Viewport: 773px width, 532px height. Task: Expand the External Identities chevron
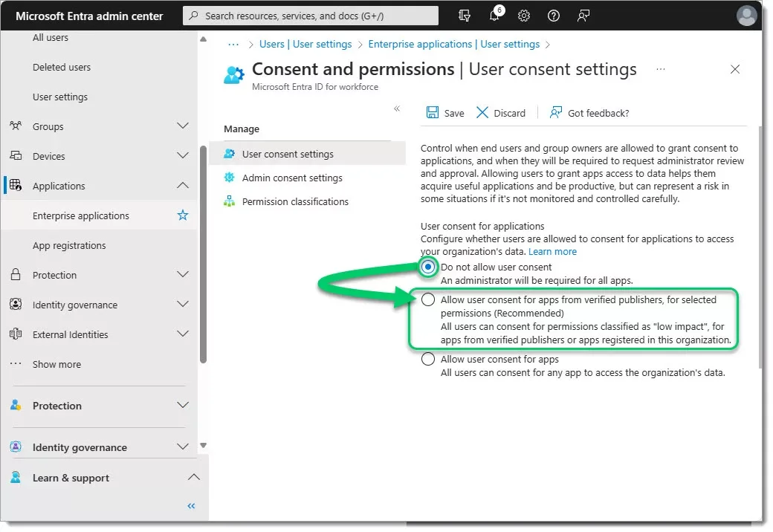(183, 334)
